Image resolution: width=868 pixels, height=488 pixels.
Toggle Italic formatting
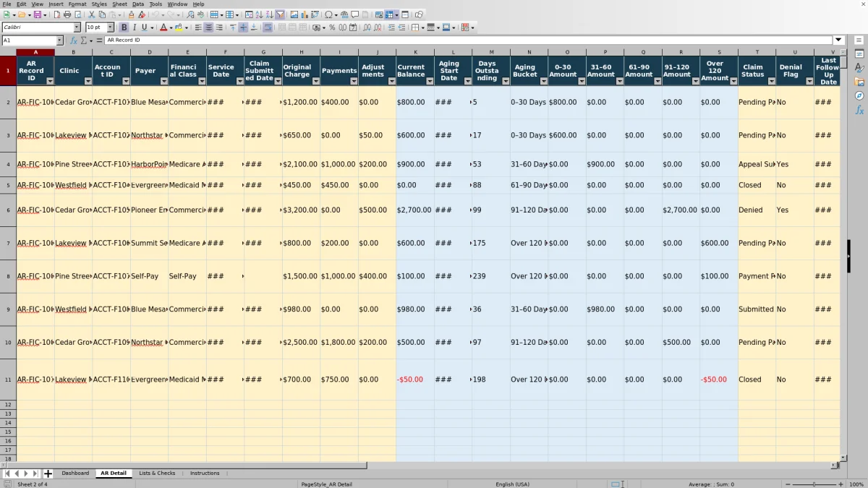135,27
